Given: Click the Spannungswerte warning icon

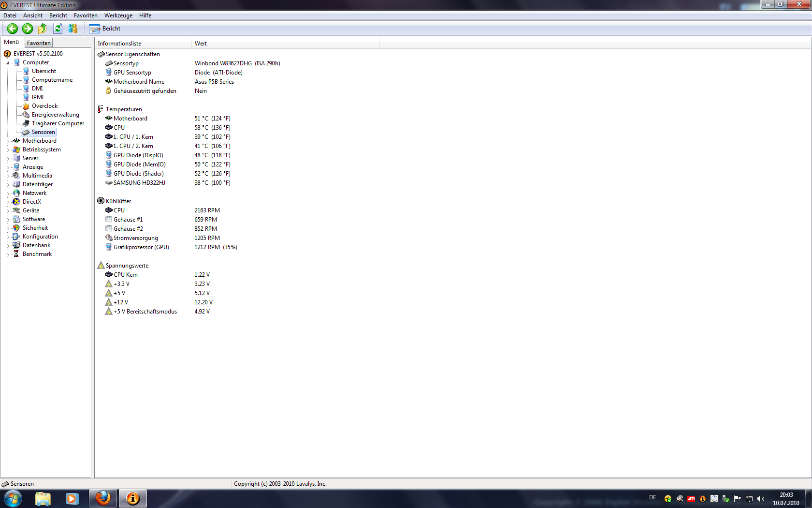Looking at the screenshot, I should tap(101, 266).
